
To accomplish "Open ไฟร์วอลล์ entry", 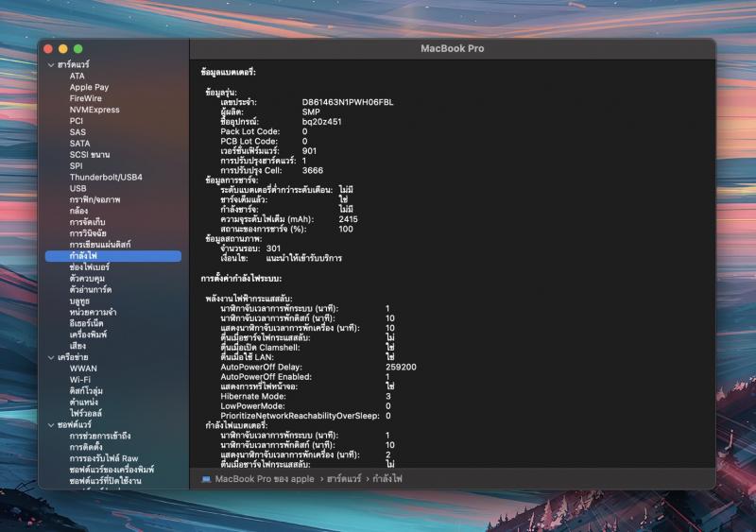I will (86, 413).
